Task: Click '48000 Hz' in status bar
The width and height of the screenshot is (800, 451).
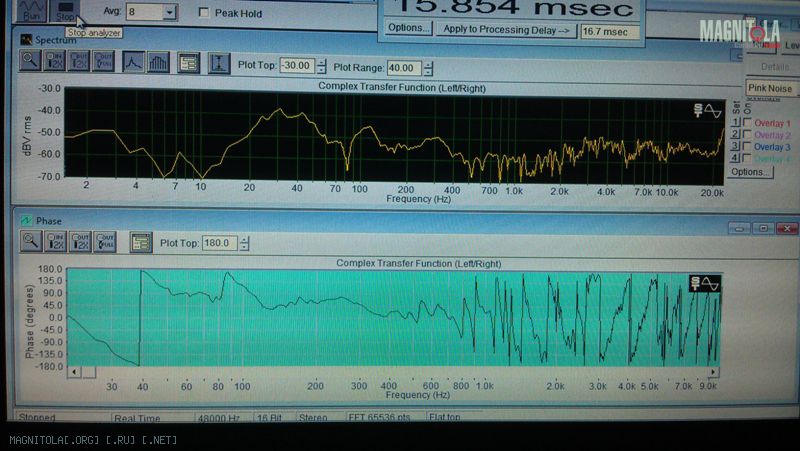Action: pyautogui.click(x=219, y=418)
